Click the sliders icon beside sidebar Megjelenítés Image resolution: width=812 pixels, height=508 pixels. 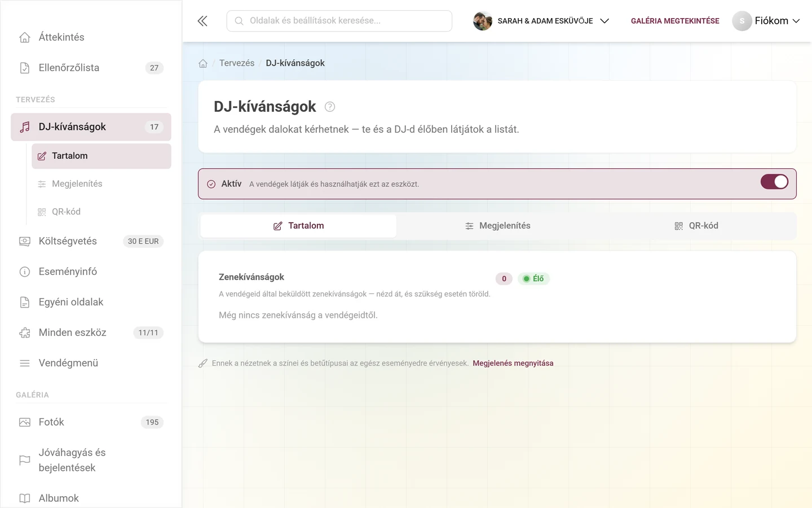[42, 184]
